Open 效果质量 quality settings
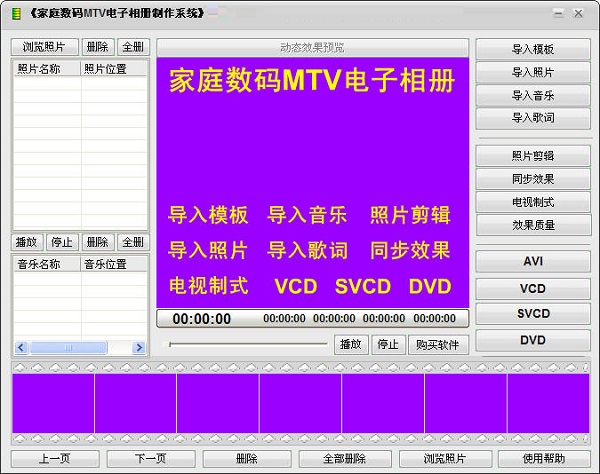This screenshot has height=474, width=600. [x=533, y=225]
